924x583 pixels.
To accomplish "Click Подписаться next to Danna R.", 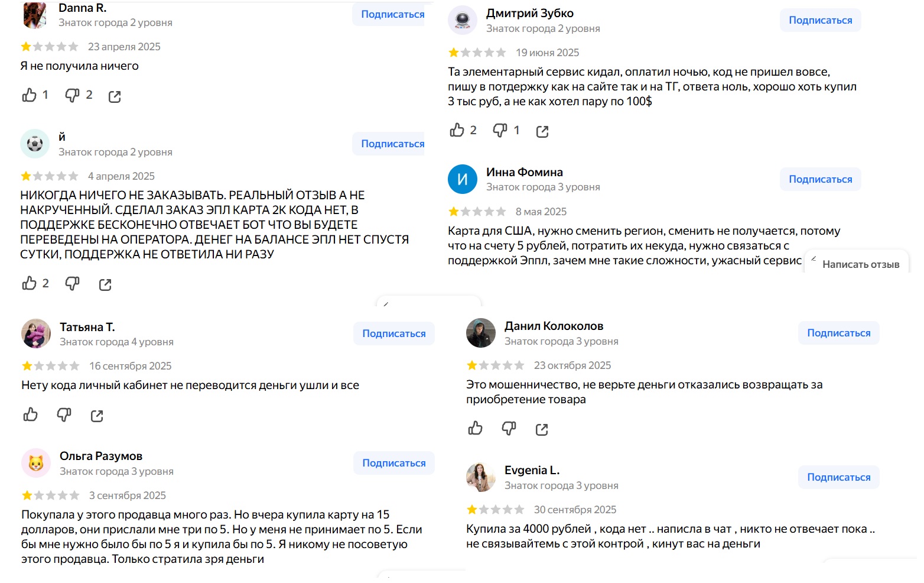I will click(389, 14).
